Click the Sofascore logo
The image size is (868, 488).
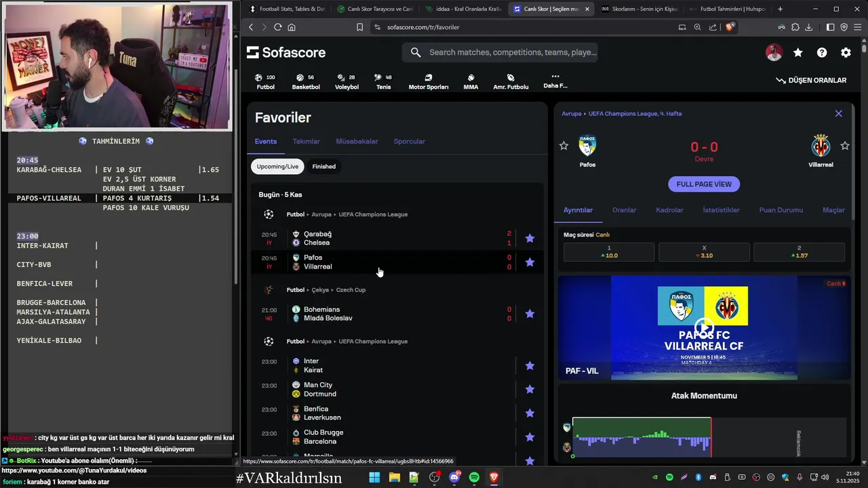coord(286,52)
